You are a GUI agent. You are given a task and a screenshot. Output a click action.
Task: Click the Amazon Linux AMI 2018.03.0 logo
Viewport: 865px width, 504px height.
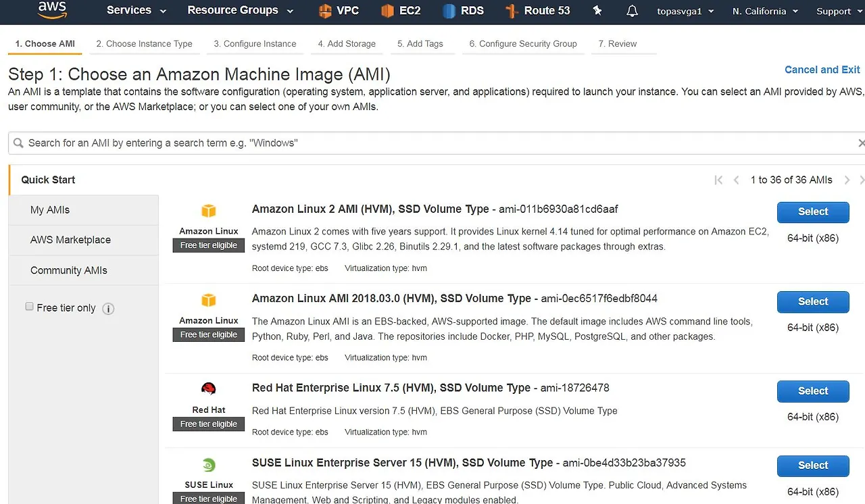pos(209,300)
